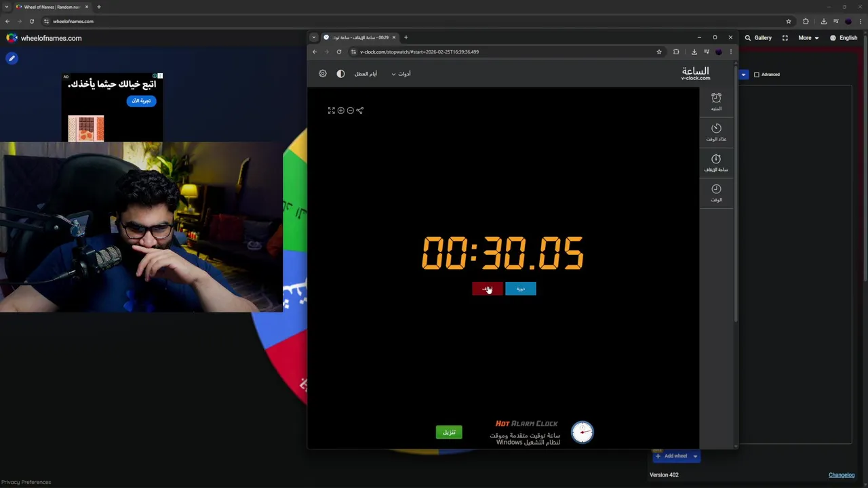868x488 pixels.
Task: Click the stopwatch time display 00:30.05
Action: [x=502, y=253]
